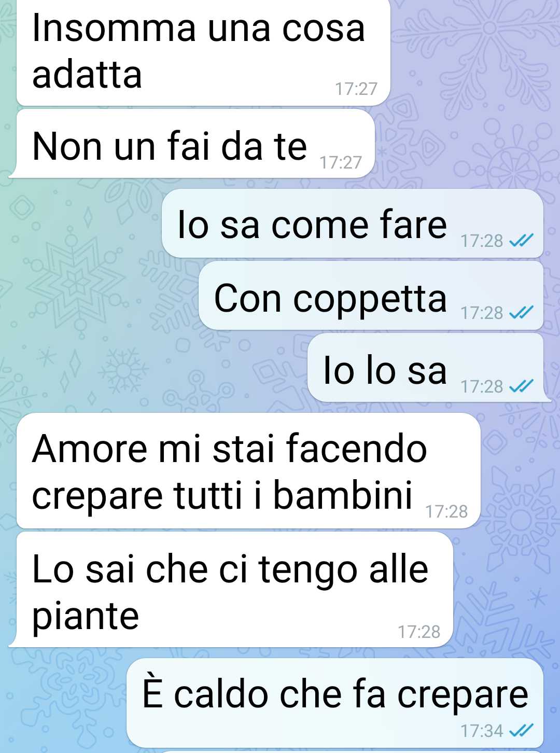
Task: Tap the 'Io sa come fare' bubble
Action: [x=353, y=224]
